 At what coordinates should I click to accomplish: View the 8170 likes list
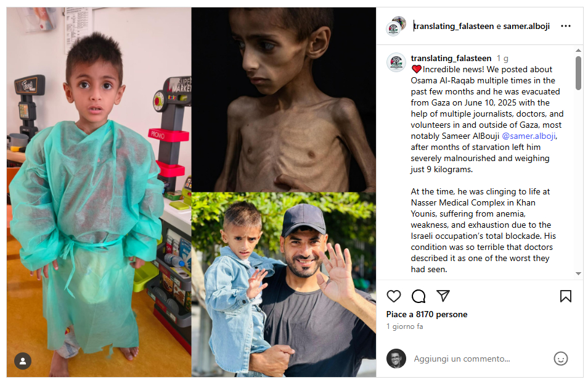(427, 314)
